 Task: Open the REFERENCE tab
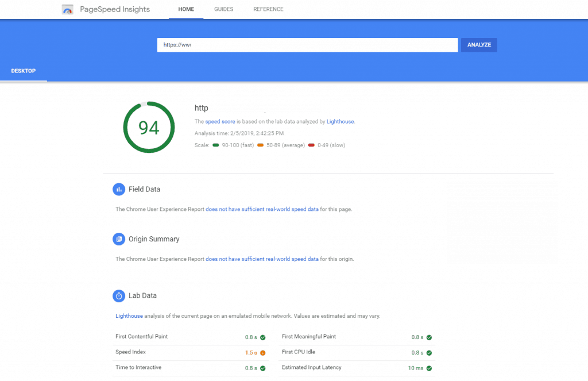tap(268, 9)
